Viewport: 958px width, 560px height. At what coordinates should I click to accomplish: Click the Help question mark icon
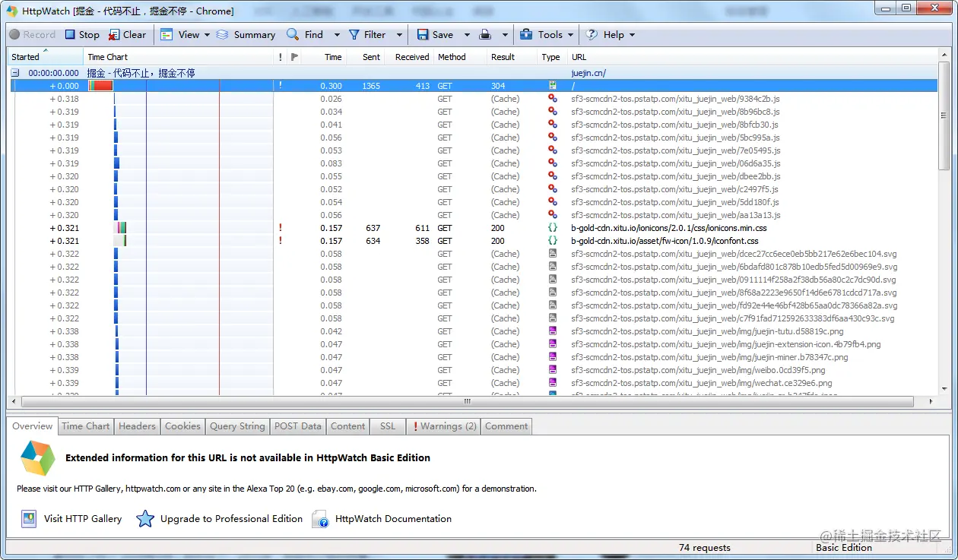592,34
